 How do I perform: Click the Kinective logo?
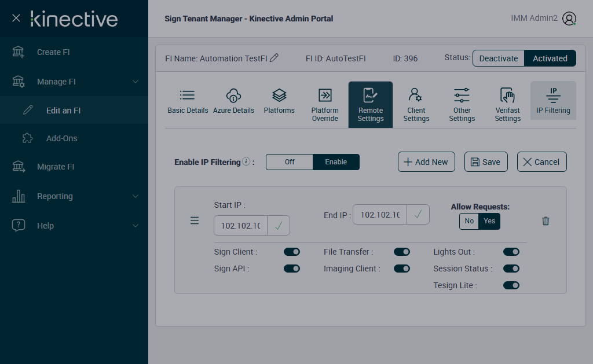(74, 19)
